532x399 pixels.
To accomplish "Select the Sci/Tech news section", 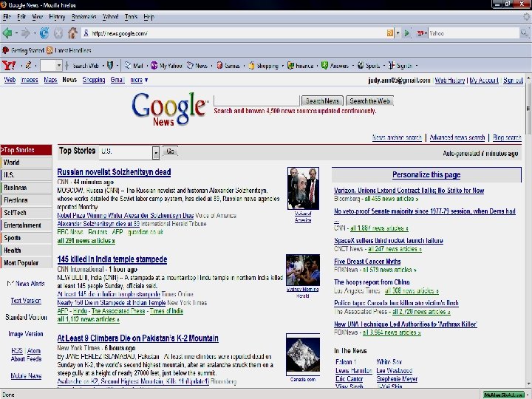I will [27, 213].
